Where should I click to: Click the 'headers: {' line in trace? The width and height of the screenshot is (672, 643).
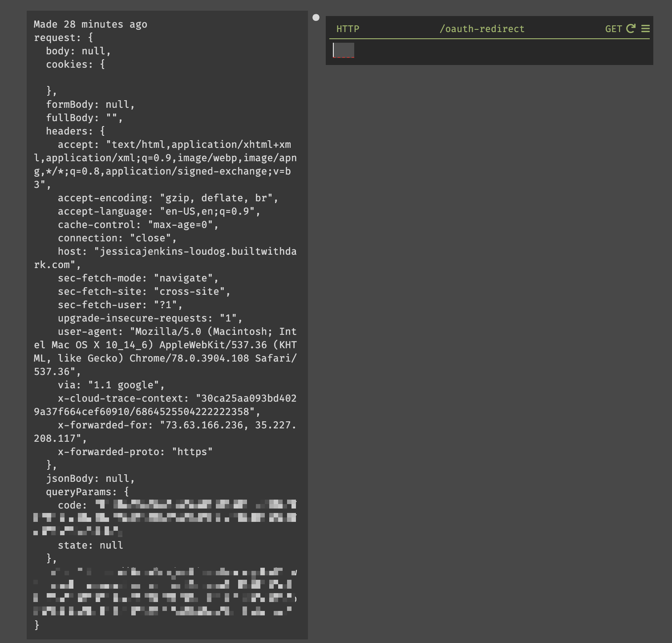point(76,131)
